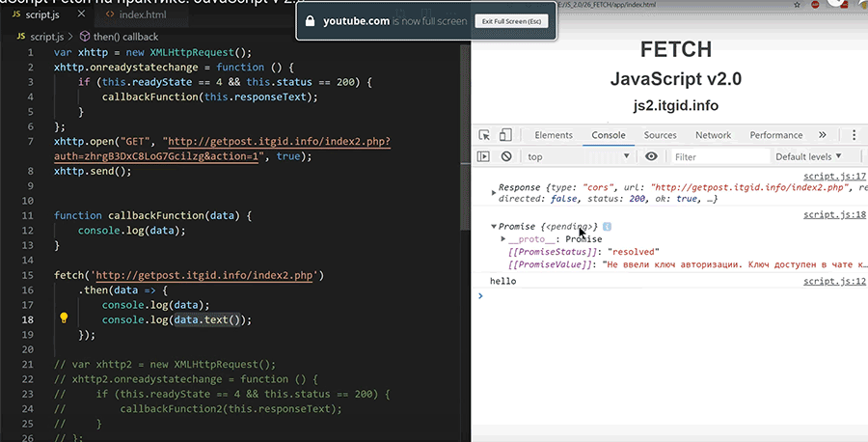Open DevTools three-dot customize menu
The width and height of the screenshot is (868, 442).
pyautogui.click(x=854, y=135)
